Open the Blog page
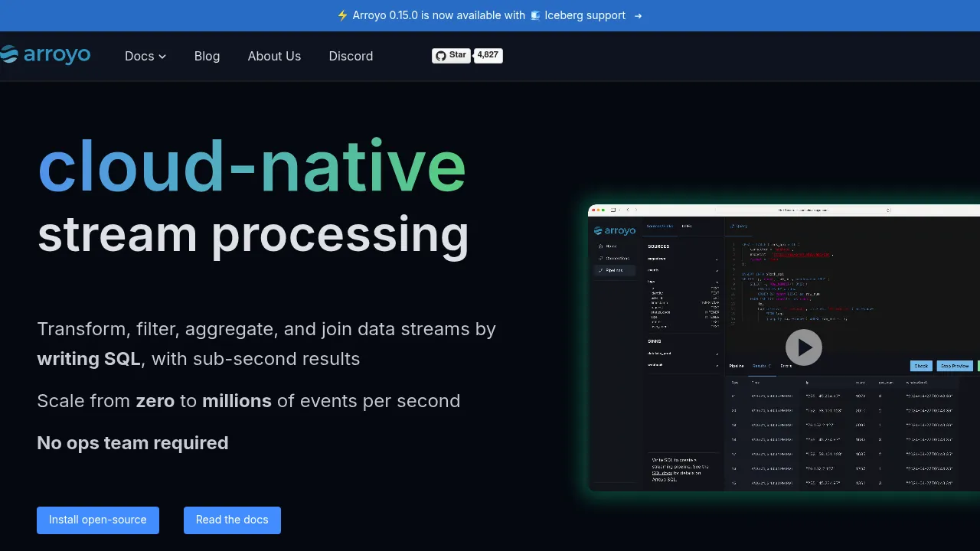Image resolution: width=980 pixels, height=551 pixels. (207, 56)
